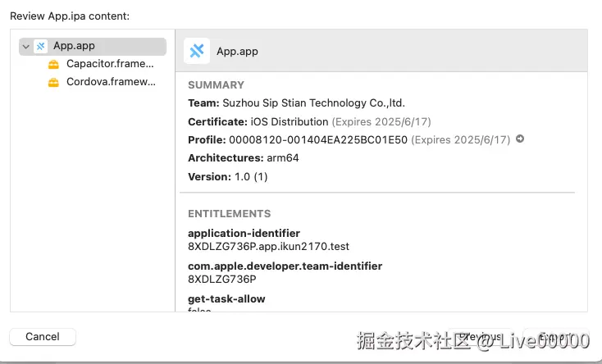602x364 pixels.
Task: Click the large App.app icon in the detail header
Action: [x=197, y=51]
